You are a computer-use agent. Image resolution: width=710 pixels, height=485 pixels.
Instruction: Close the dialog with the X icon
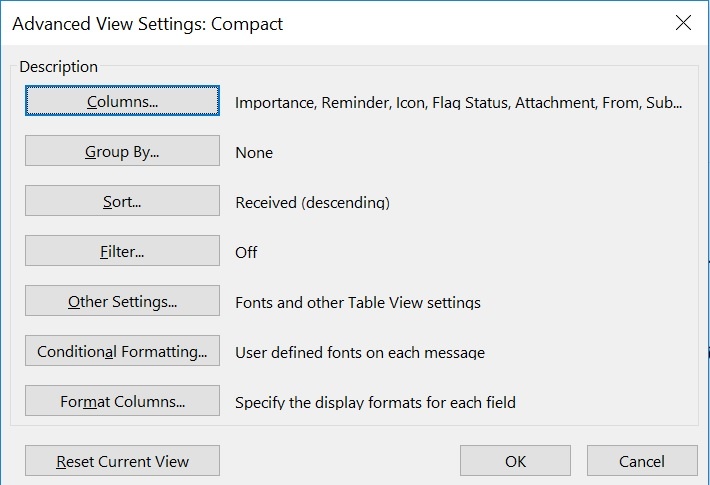coord(683,22)
